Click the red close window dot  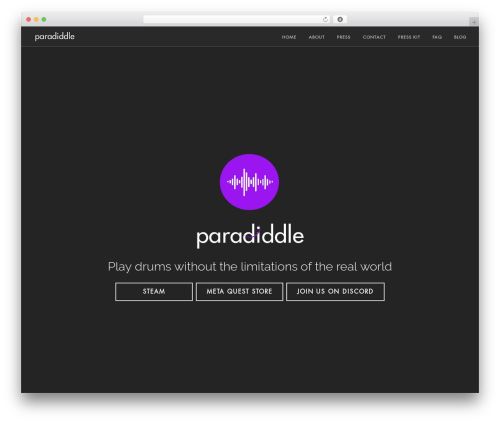tap(29, 19)
